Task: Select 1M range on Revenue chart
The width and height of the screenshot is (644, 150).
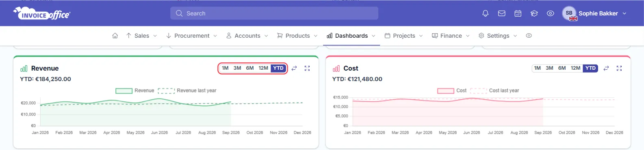Action: coord(225,68)
